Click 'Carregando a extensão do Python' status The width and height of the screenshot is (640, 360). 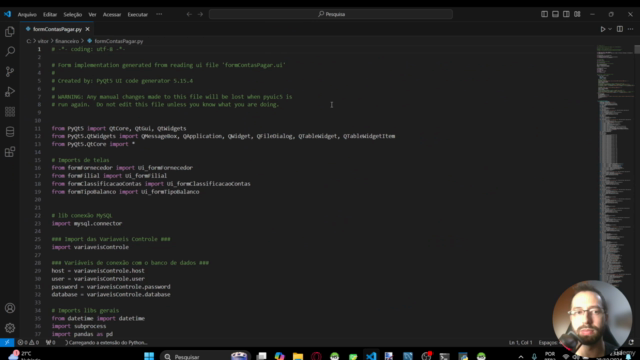coord(106,342)
